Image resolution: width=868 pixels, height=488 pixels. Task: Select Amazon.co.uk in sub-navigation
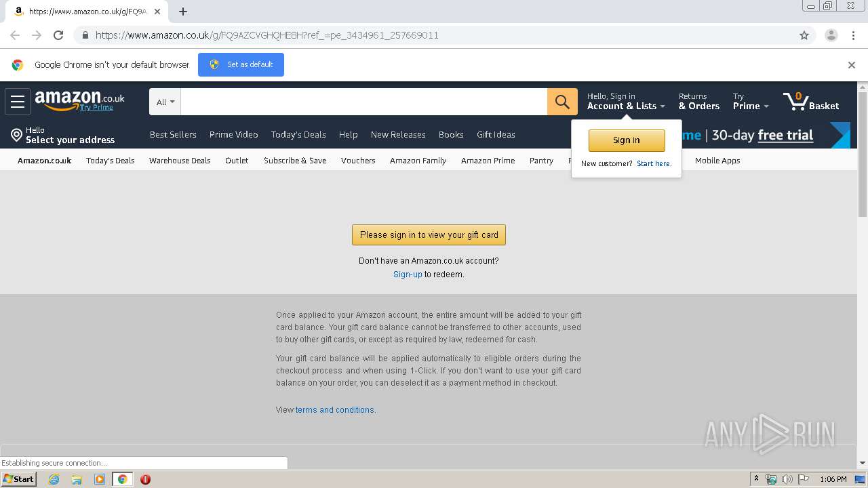(x=44, y=161)
